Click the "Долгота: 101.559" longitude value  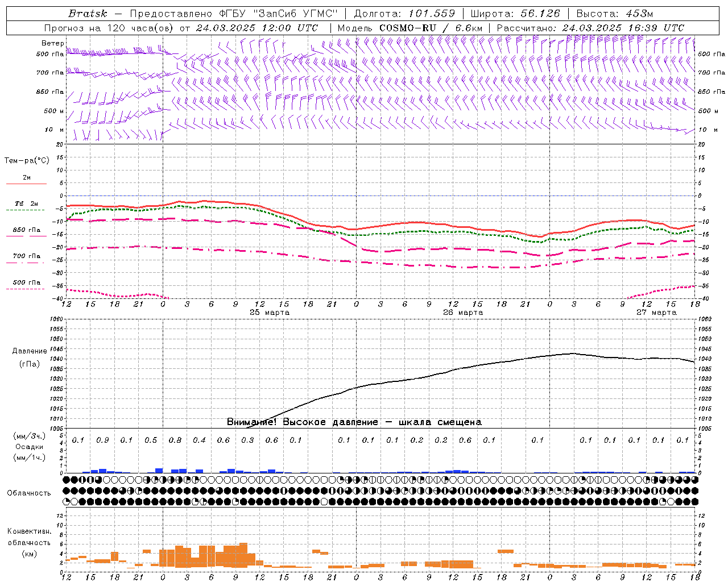pos(404,14)
